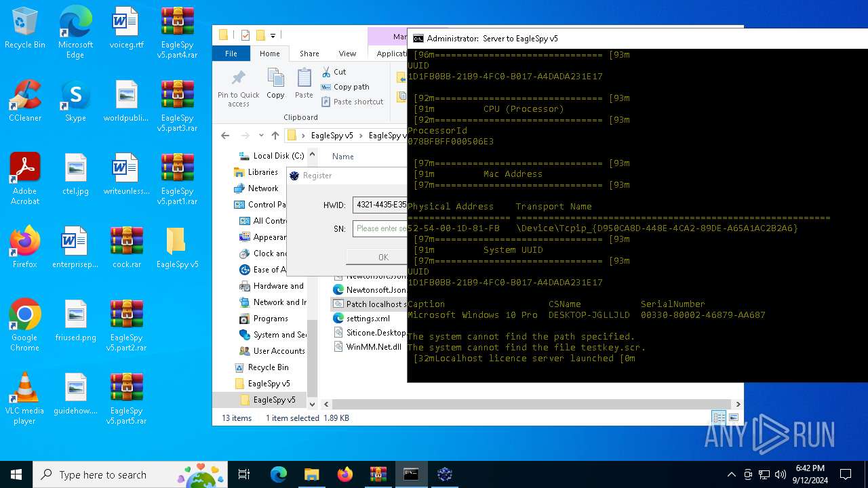The height and width of the screenshot is (488, 868).
Task: Open Adobe Acrobat shortcut
Action: click(x=25, y=178)
